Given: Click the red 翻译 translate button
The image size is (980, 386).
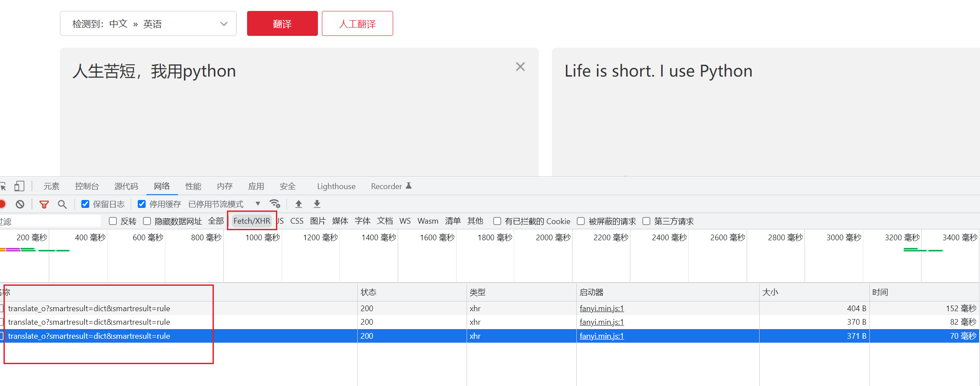Looking at the screenshot, I should [282, 24].
